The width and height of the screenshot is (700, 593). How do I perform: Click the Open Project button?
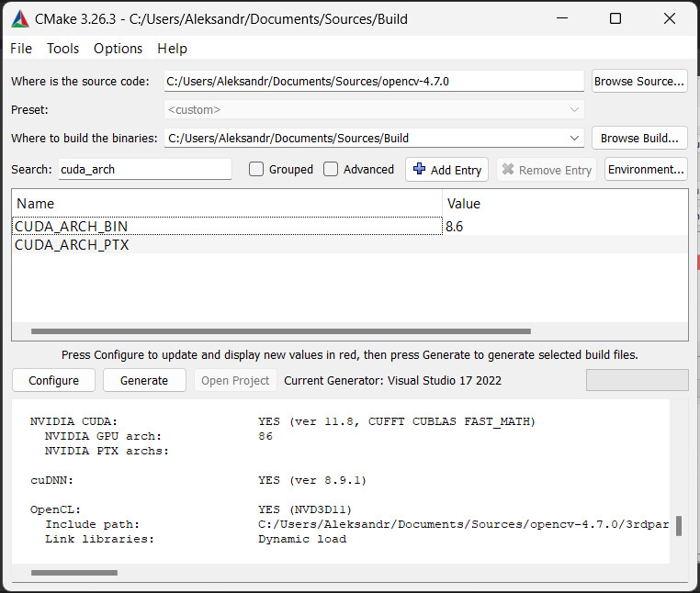point(235,380)
